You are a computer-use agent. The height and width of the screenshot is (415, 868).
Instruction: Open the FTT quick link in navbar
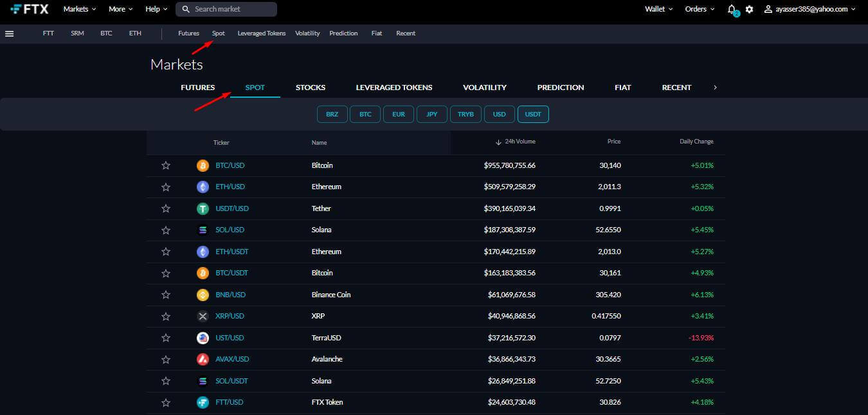(48, 33)
